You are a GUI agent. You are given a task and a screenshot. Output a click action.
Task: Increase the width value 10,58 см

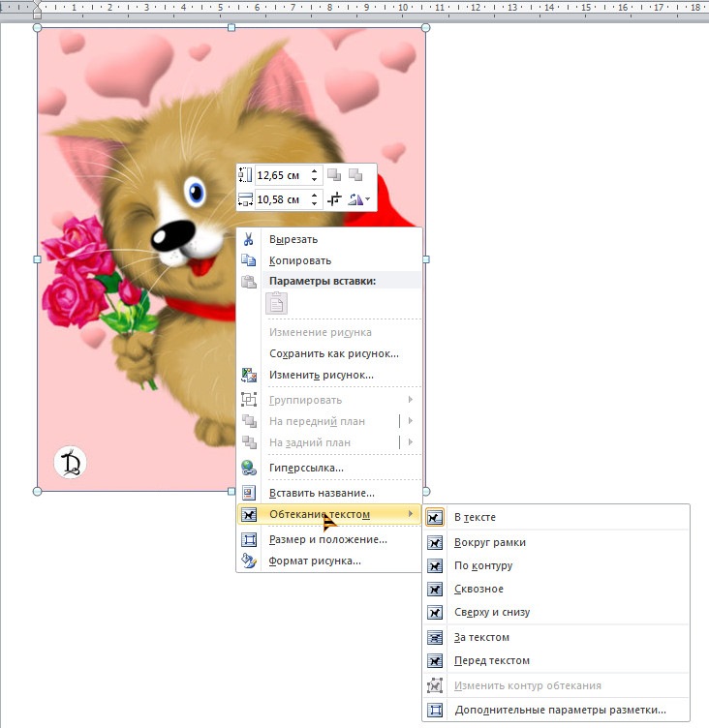315,196
